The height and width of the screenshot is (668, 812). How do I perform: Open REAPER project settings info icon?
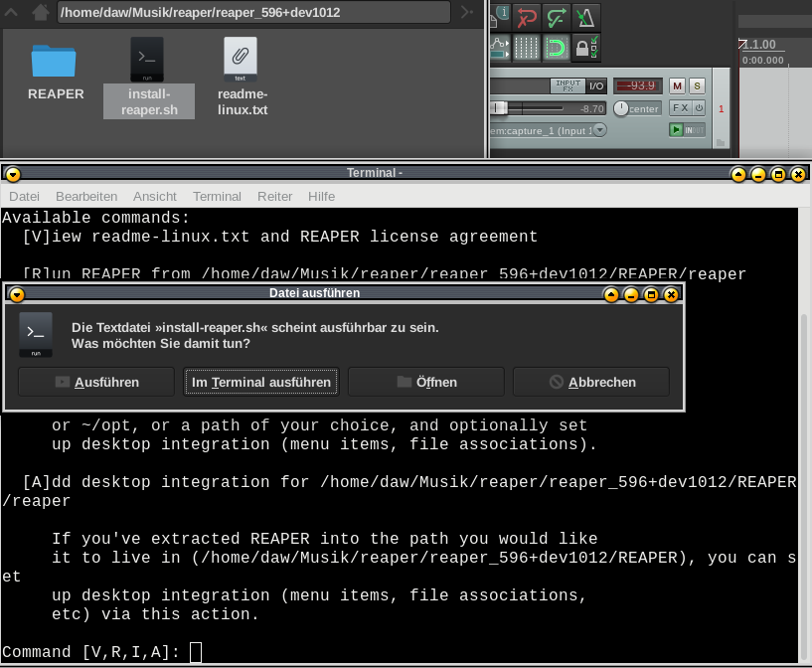(x=500, y=16)
